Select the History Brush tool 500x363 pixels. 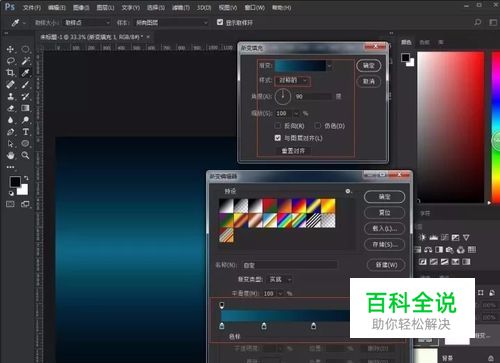click(x=26, y=96)
